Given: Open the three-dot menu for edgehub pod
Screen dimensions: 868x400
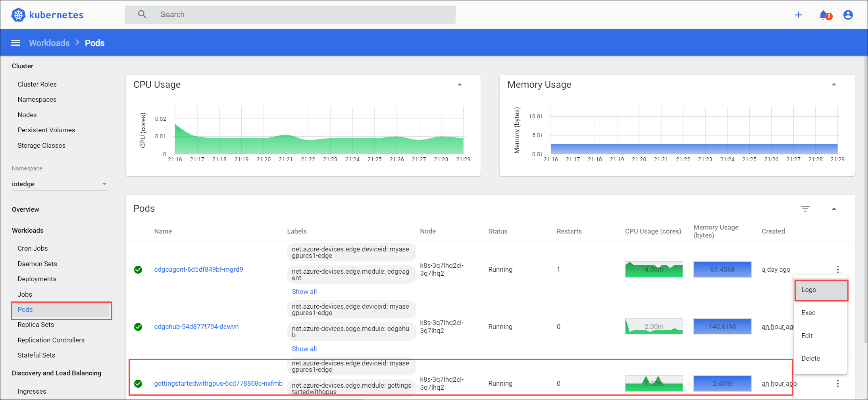Looking at the screenshot, I should pos(838,327).
